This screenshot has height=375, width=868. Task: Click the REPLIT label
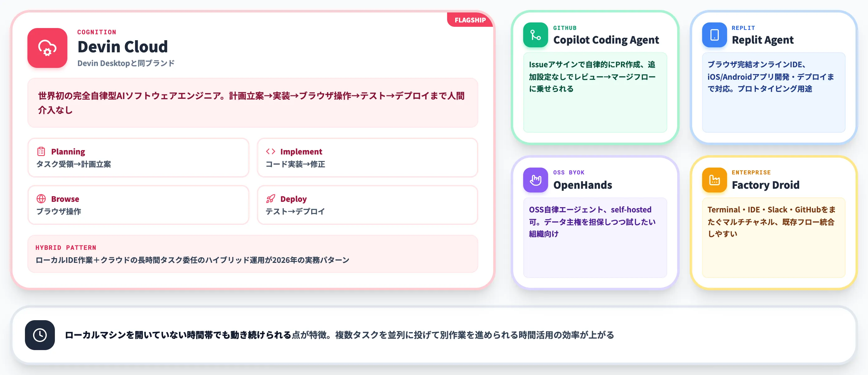[743, 28]
